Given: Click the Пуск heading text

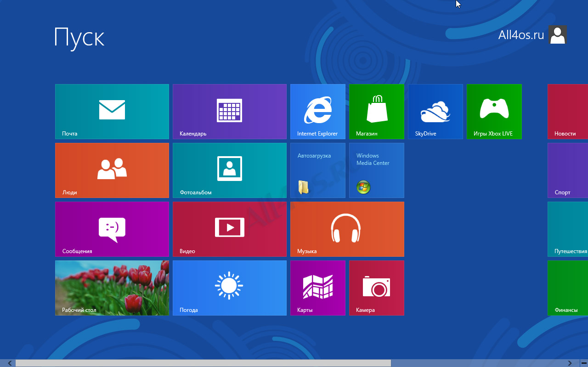Looking at the screenshot, I should coord(79,38).
